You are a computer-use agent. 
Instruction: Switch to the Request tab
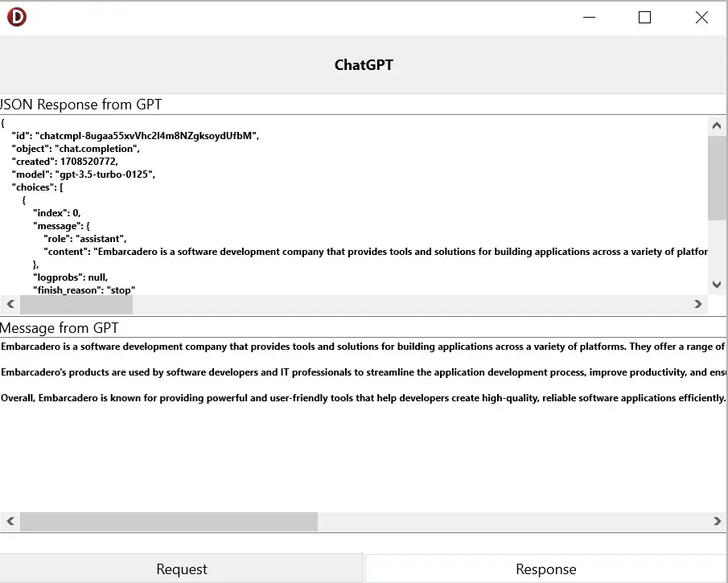tap(182, 569)
